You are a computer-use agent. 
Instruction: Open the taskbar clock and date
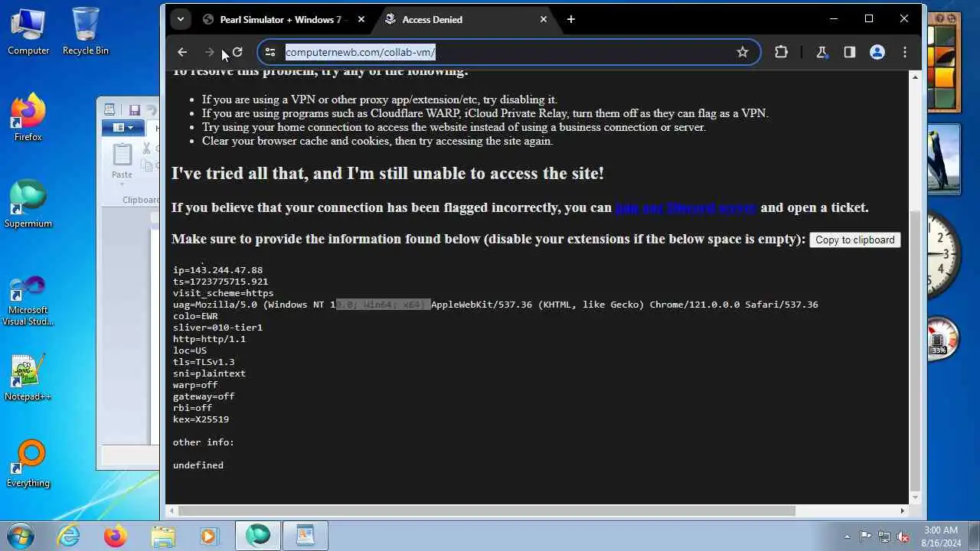pyautogui.click(x=941, y=536)
